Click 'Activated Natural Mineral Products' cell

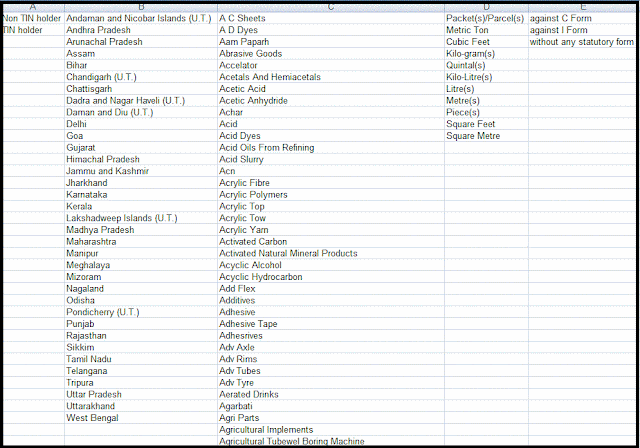331,253
